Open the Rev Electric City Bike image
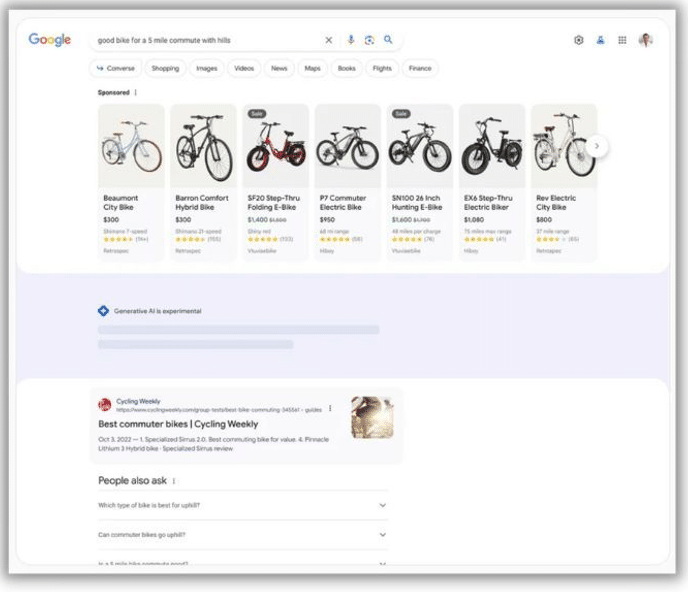 [564, 146]
